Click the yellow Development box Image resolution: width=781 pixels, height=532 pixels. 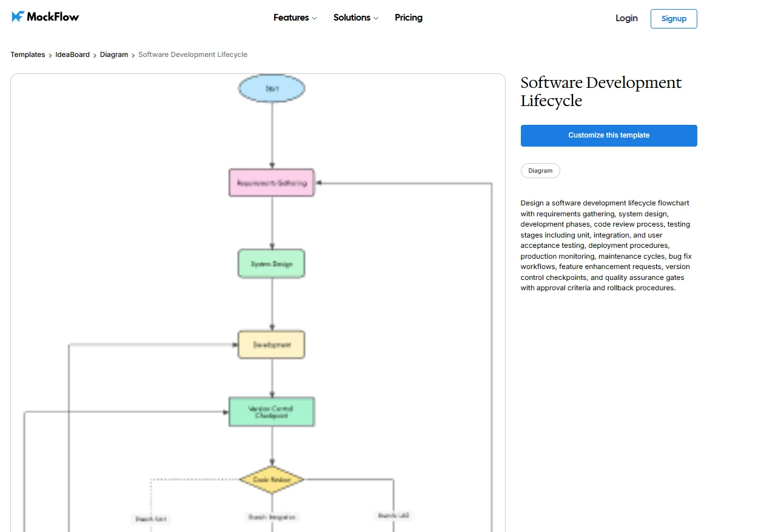[272, 345]
